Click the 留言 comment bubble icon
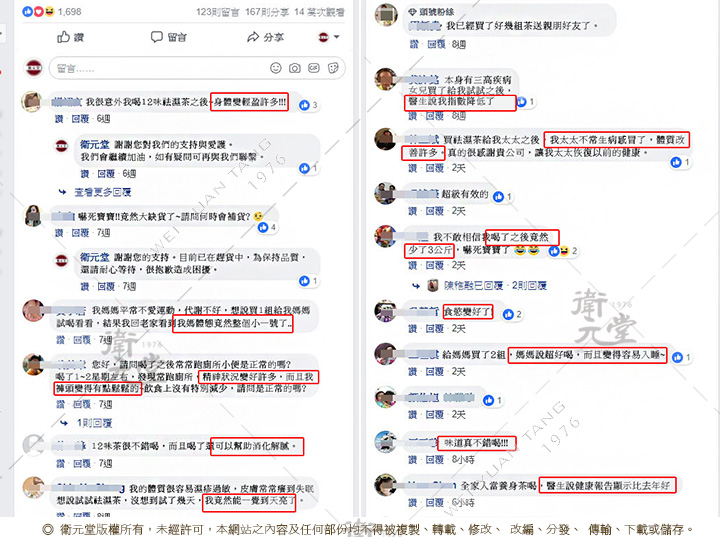 pyautogui.click(x=157, y=37)
